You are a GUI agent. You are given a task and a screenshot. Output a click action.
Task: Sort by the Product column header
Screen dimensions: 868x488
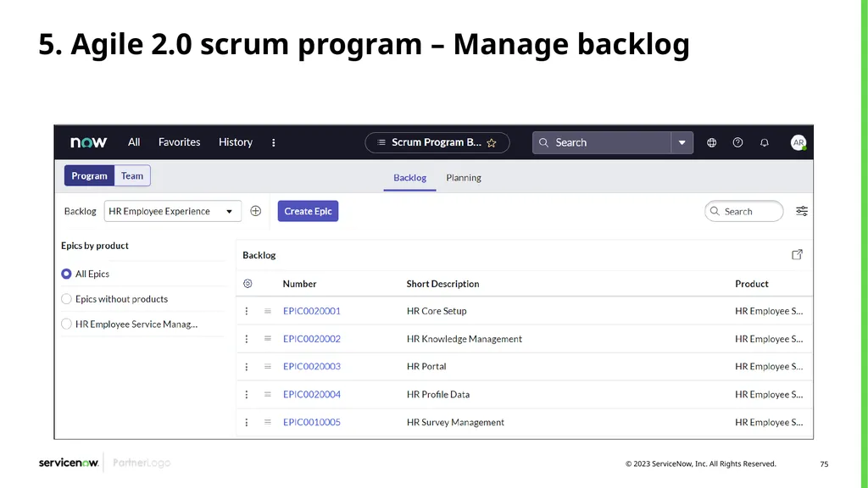(x=752, y=284)
